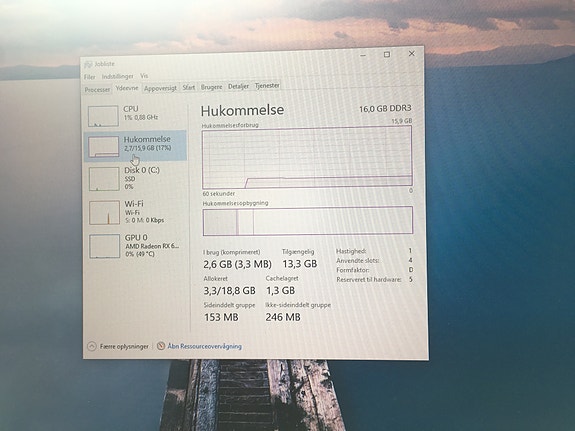
Task: Switch to the Detaljer tab
Action: [238, 86]
